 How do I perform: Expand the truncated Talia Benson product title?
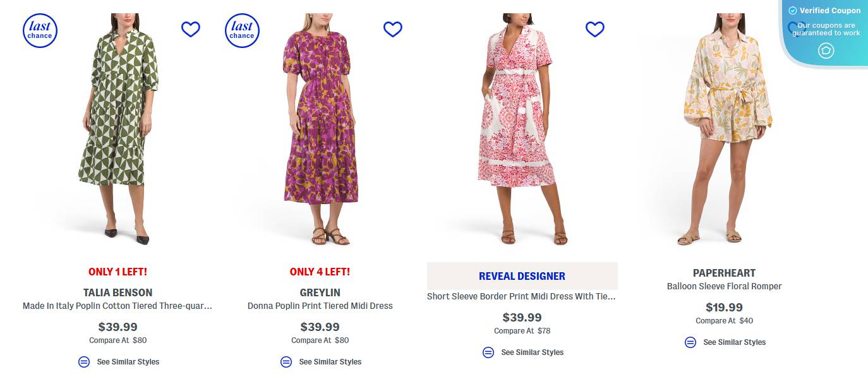(x=118, y=306)
